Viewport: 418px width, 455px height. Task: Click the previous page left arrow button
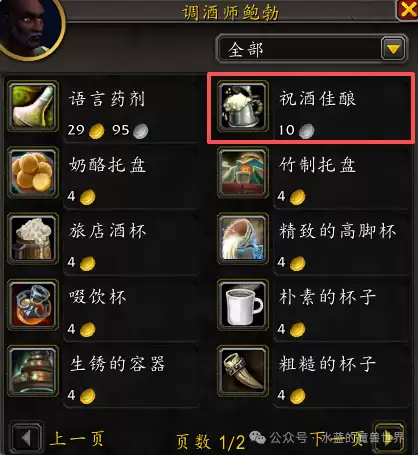point(27,438)
